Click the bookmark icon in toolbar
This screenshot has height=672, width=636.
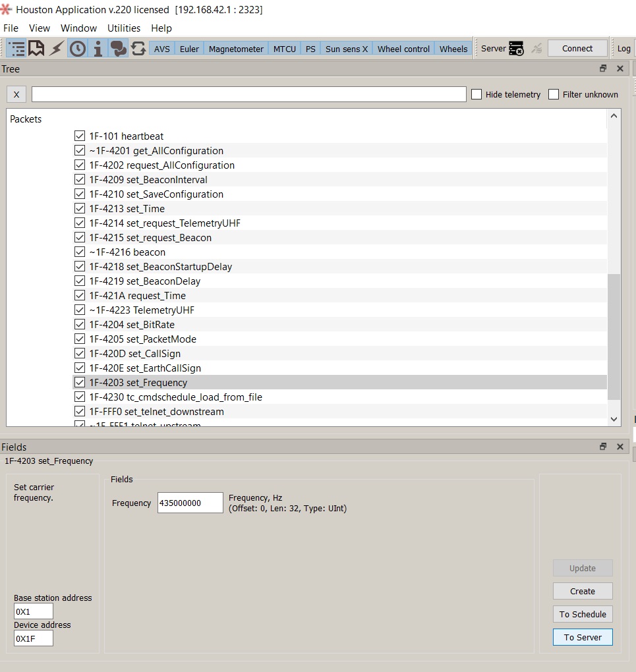[x=37, y=49]
